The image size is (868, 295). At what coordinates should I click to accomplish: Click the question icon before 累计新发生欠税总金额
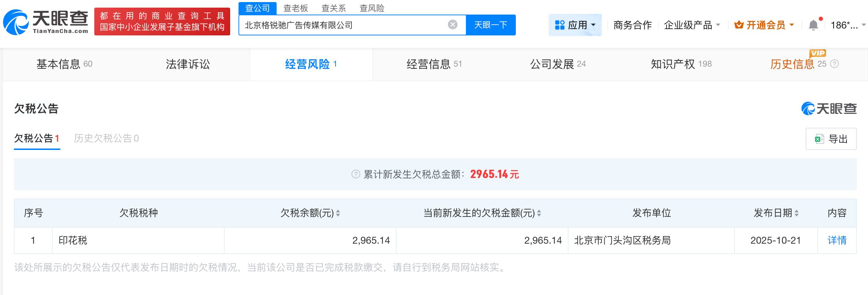(356, 174)
